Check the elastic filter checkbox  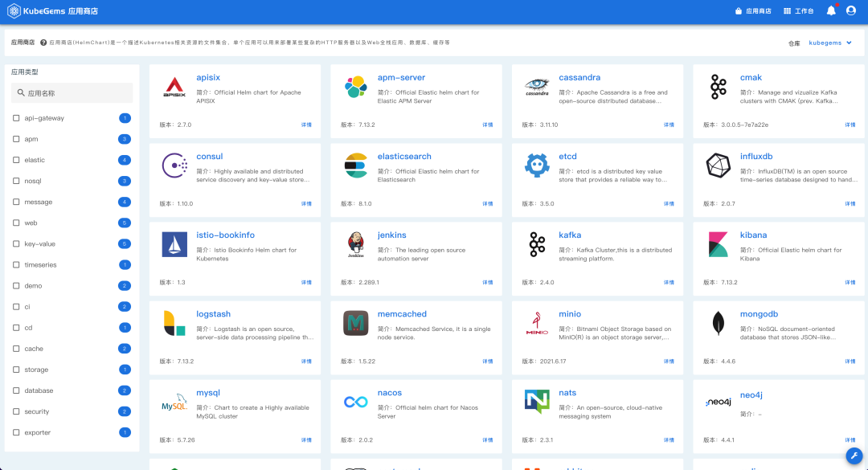(16, 160)
